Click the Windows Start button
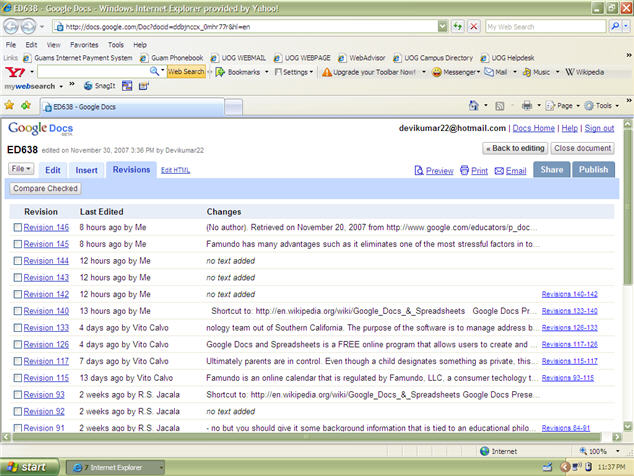 point(30,468)
